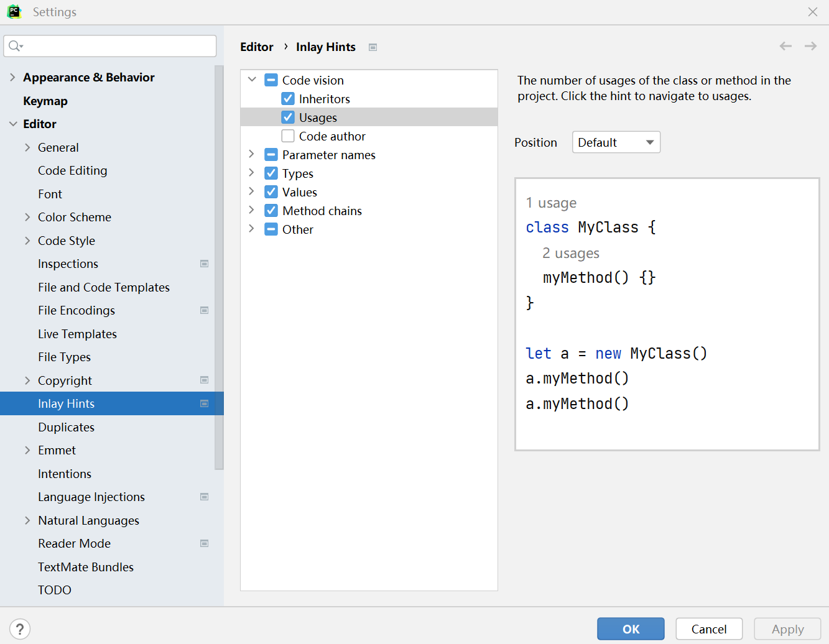Toggle the Parameter names checkbox
829x644 pixels.
coord(271,155)
